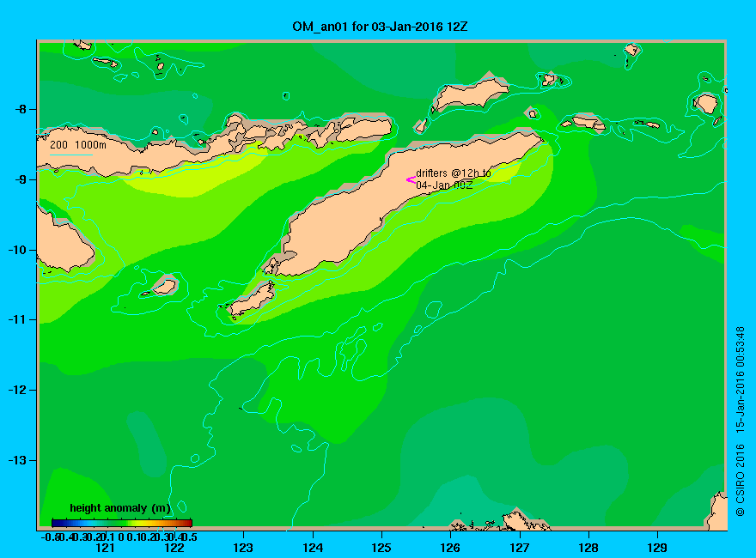
Task: Click longitude axis label 126
Action: [x=450, y=548]
